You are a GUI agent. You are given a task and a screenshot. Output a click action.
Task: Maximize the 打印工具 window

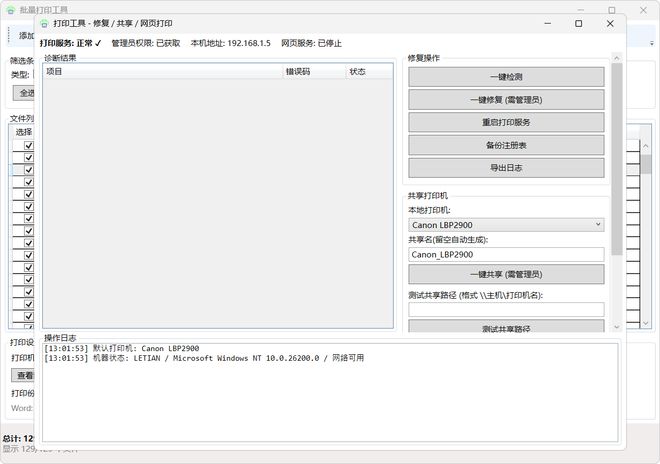579,24
